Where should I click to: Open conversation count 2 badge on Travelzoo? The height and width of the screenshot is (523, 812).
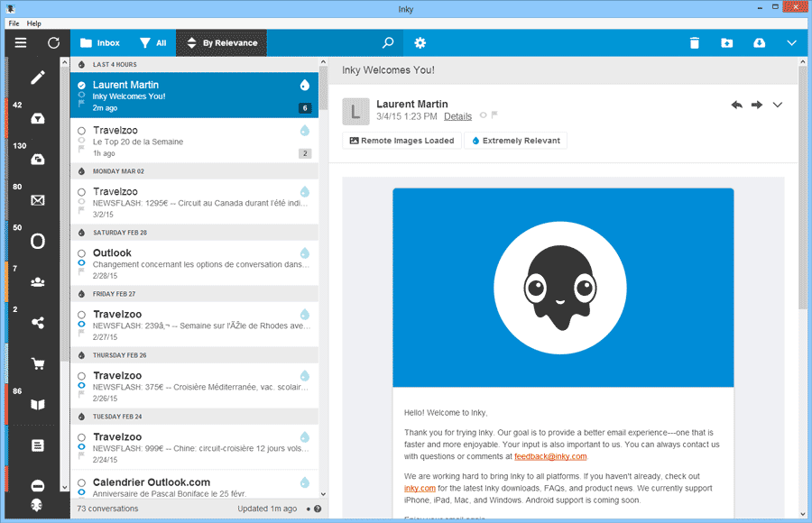tap(305, 153)
